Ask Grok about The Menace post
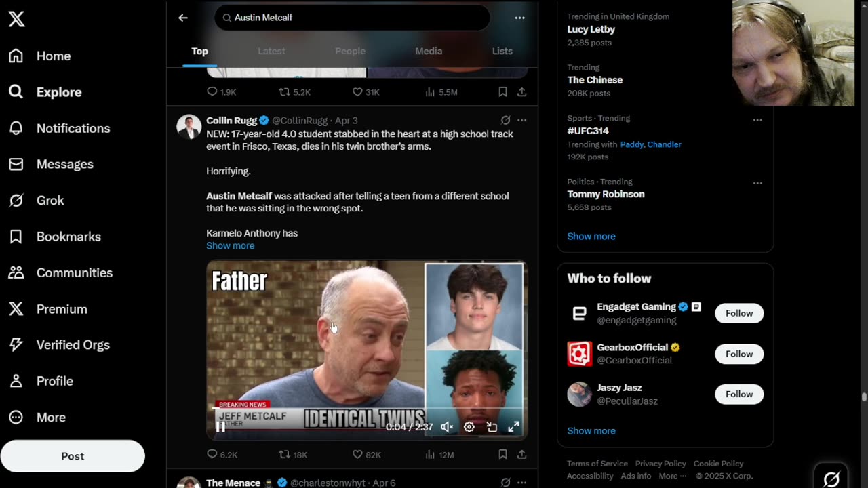This screenshot has height=488, width=868. [x=505, y=483]
